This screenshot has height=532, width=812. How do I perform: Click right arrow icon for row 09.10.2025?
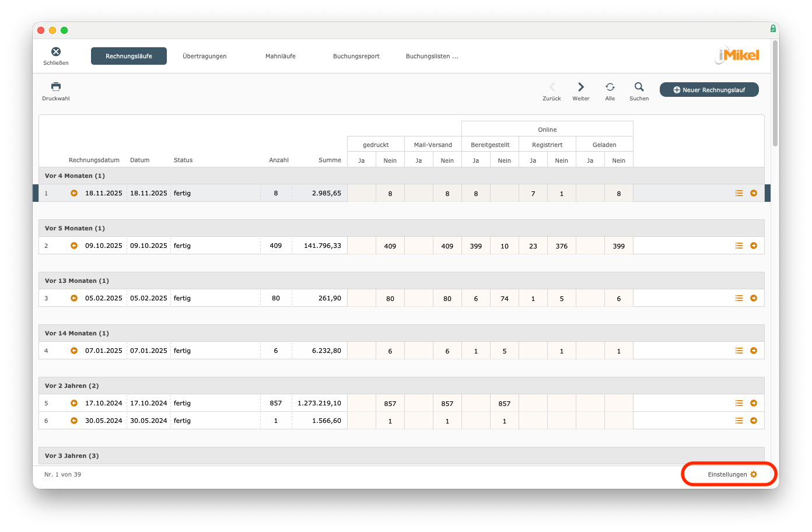(x=754, y=246)
